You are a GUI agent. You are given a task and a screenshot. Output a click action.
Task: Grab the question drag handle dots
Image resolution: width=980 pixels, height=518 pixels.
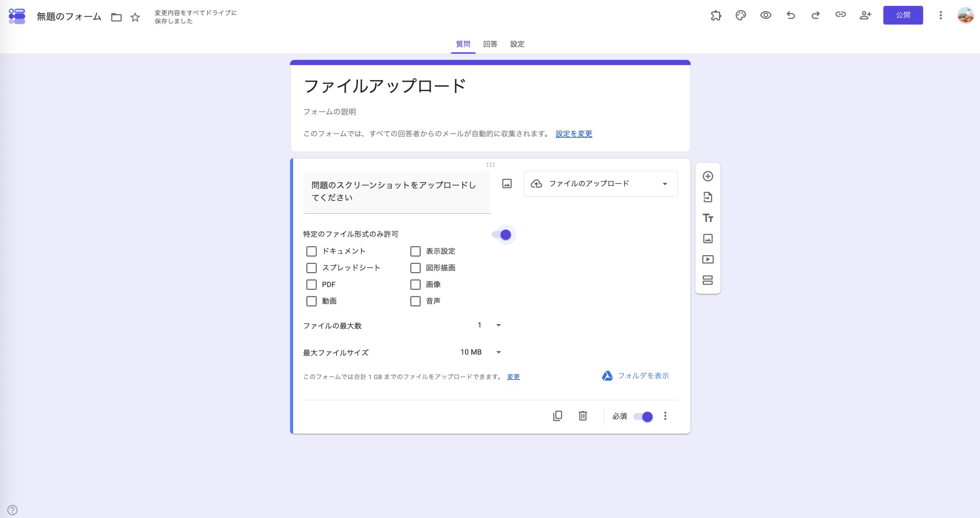(490, 165)
